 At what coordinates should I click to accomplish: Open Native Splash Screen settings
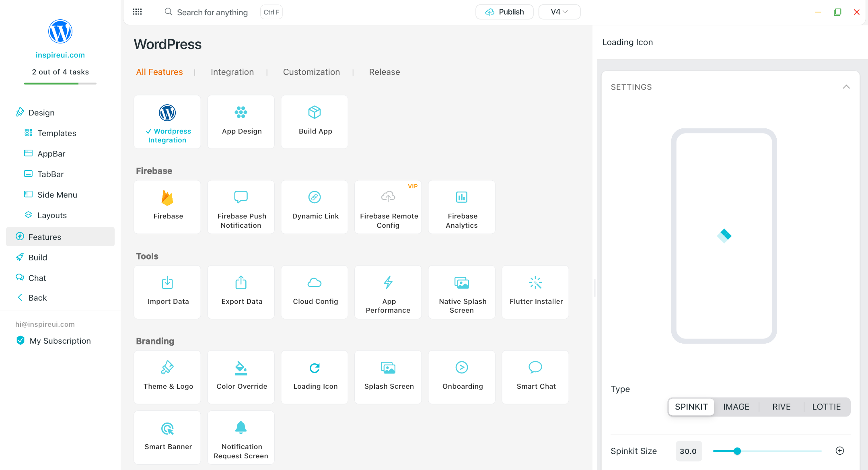click(x=462, y=292)
